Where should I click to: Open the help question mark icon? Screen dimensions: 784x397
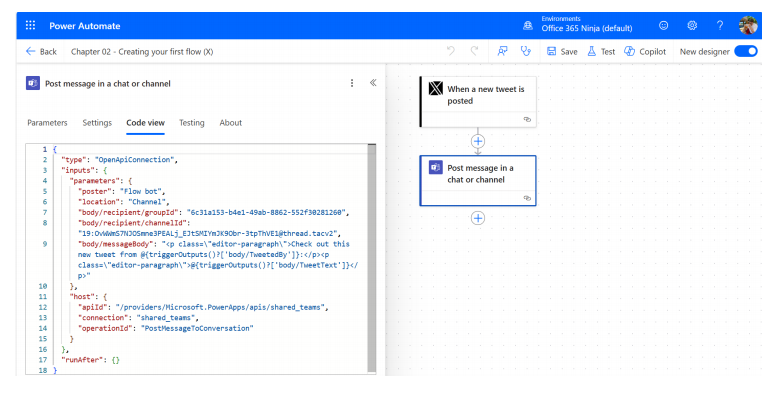(x=720, y=25)
